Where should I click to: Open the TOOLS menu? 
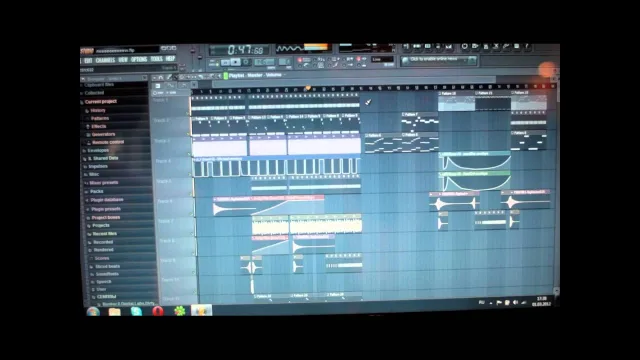[156, 59]
